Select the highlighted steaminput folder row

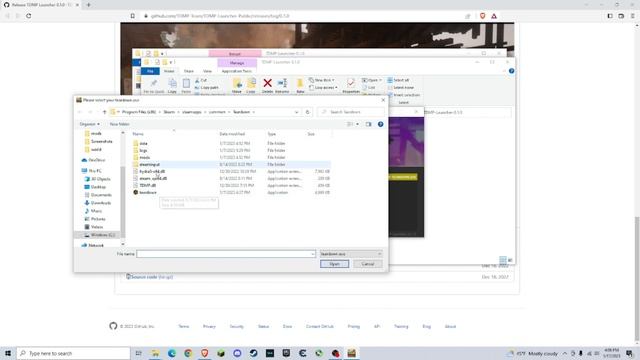pyautogui.click(x=231, y=164)
